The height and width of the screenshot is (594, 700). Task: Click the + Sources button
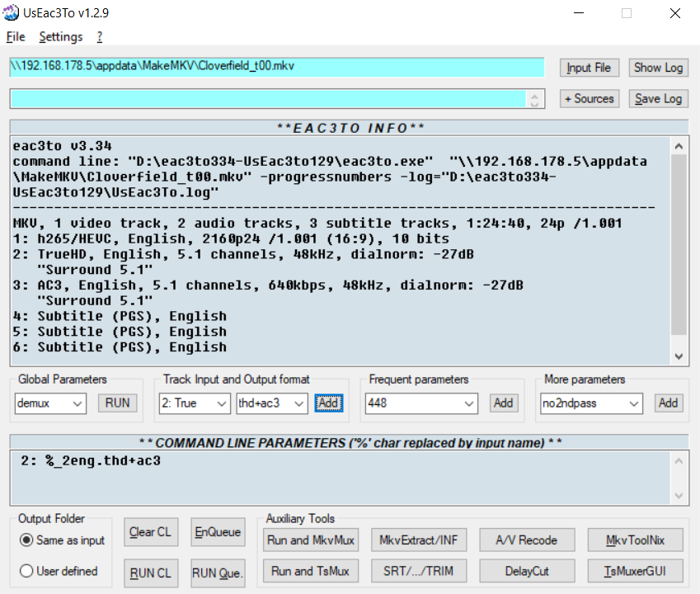pyautogui.click(x=589, y=99)
